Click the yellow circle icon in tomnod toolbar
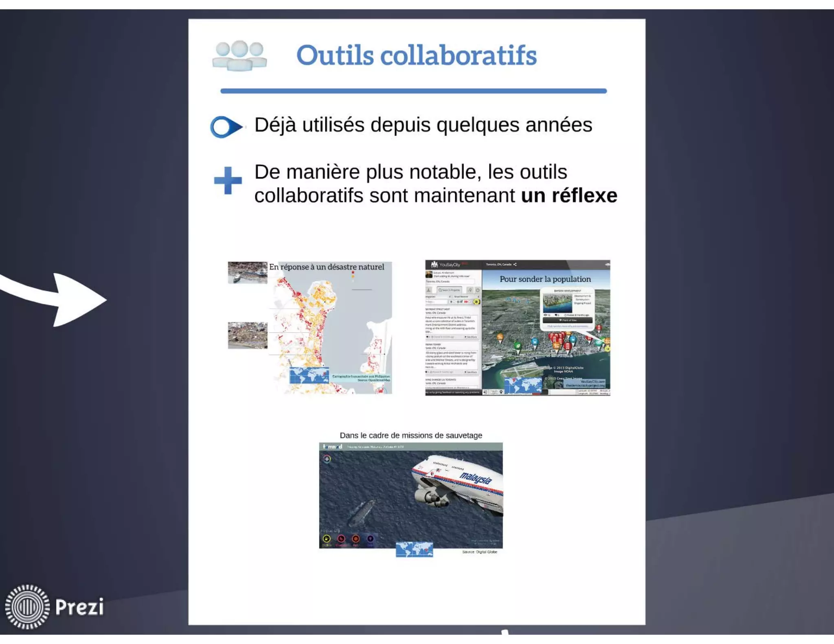Image resolution: width=834 pixels, height=644 pixels. tap(327, 539)
